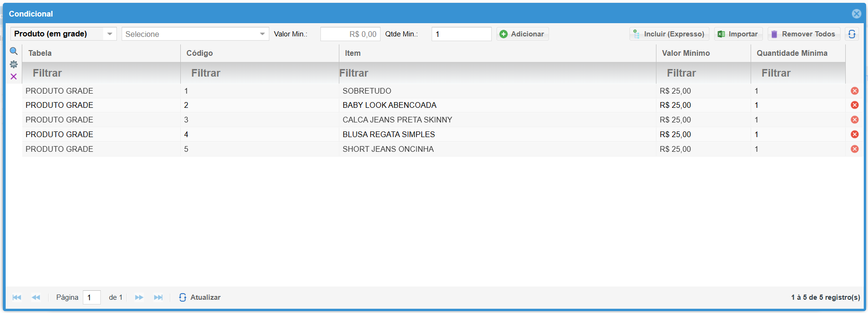Click the Importar button
This screenshot has height=313, width=868.
(x=738, y=34)
